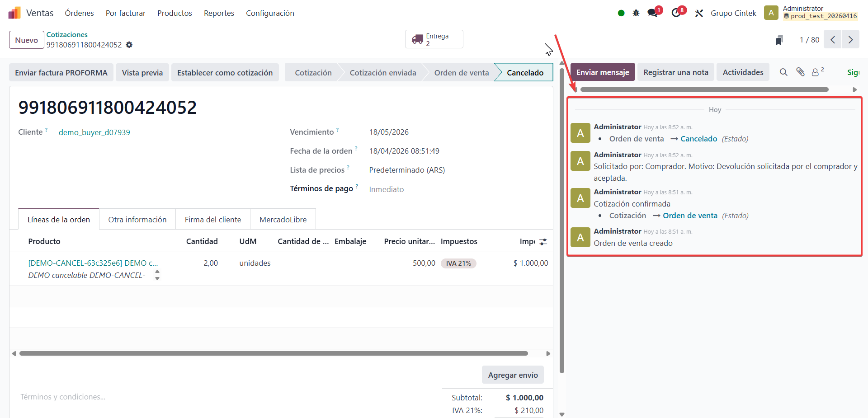Click the Vencimiento date 18/05/2026
This screenshot has width=868, height=418.
[x=389, y=132]
